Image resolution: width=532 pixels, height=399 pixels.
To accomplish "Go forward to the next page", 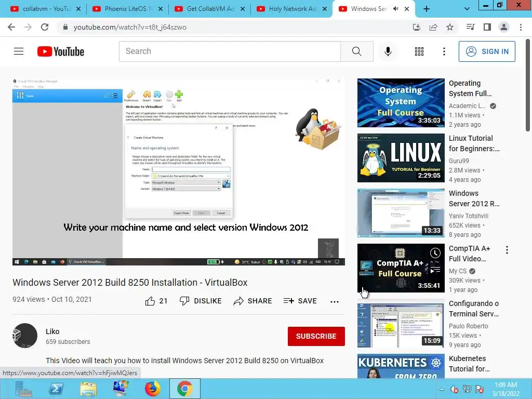I will (28, 27).
